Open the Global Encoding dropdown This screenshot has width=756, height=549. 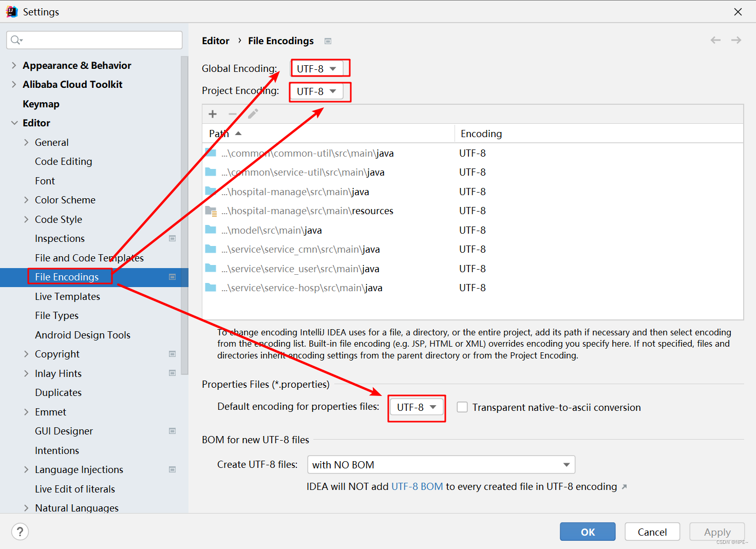tap(319, 68)
